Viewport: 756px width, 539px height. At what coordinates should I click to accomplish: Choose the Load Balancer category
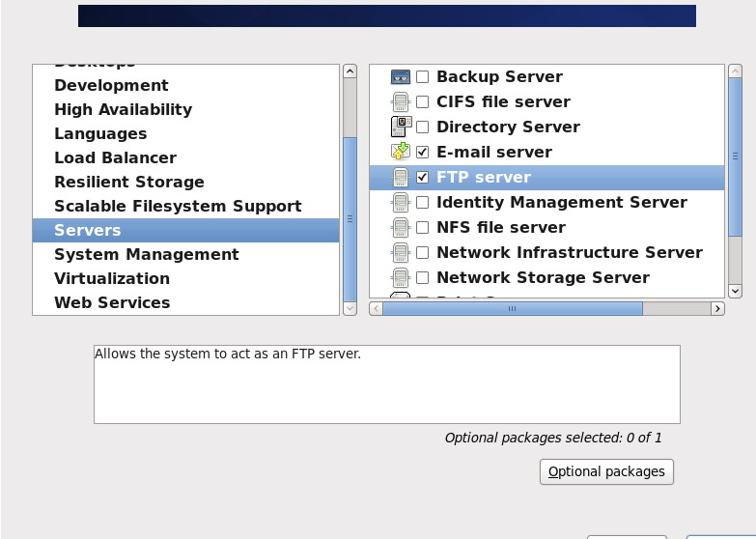[x=185, y=157]
